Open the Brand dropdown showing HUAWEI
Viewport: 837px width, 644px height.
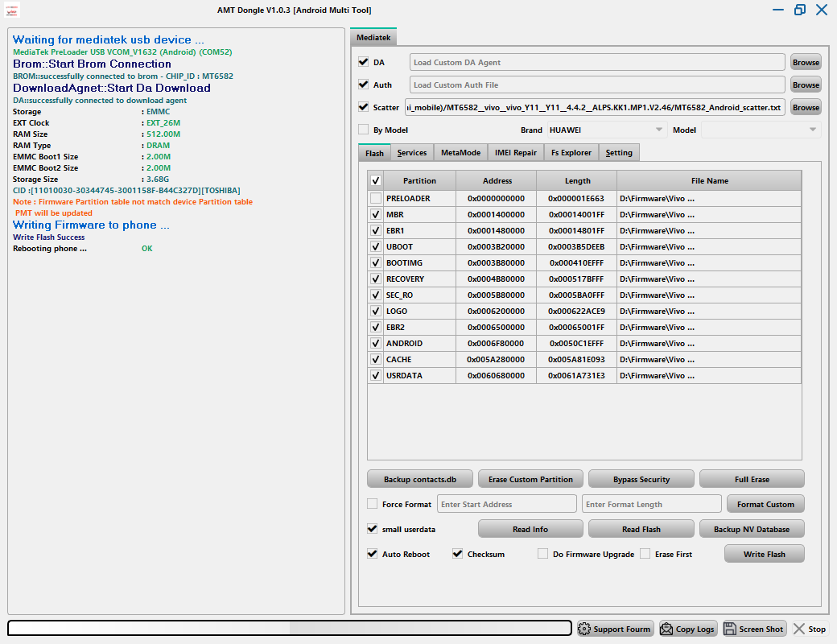click(x=607, y=130)
